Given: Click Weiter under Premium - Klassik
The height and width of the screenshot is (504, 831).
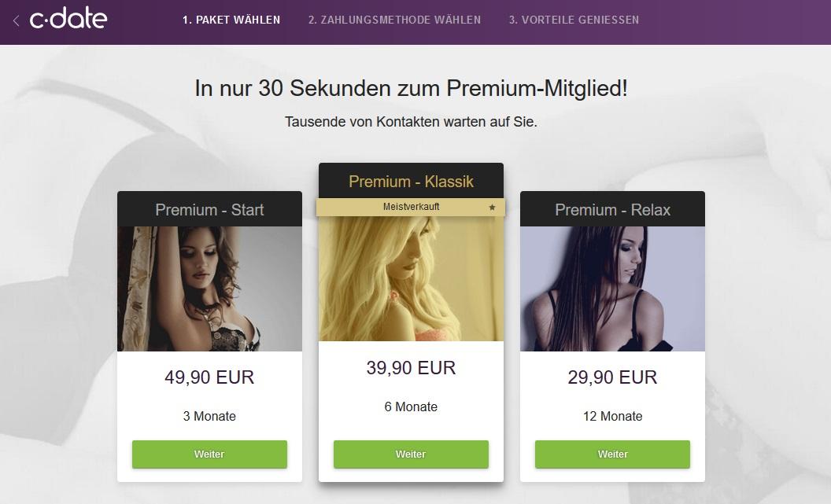Looking at the screenshot, I should pyautogui.click(x=411, y=454).
